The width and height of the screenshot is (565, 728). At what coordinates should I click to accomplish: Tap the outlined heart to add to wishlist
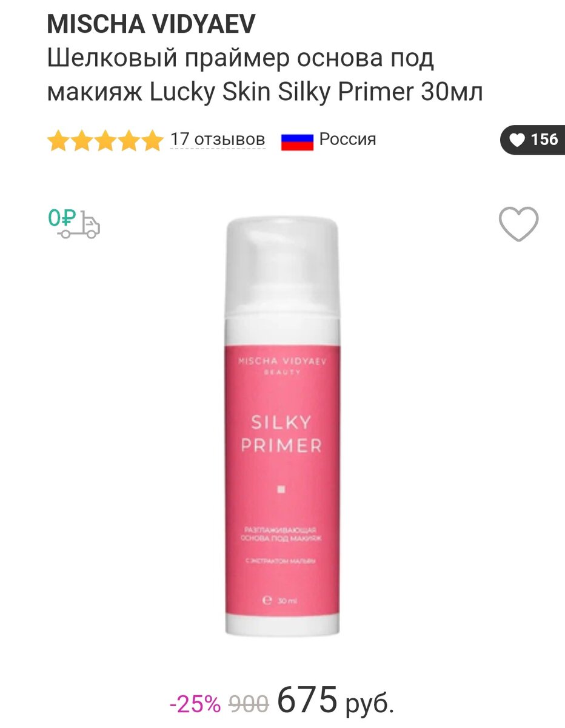pyautogui.click(x=518, y=224)
